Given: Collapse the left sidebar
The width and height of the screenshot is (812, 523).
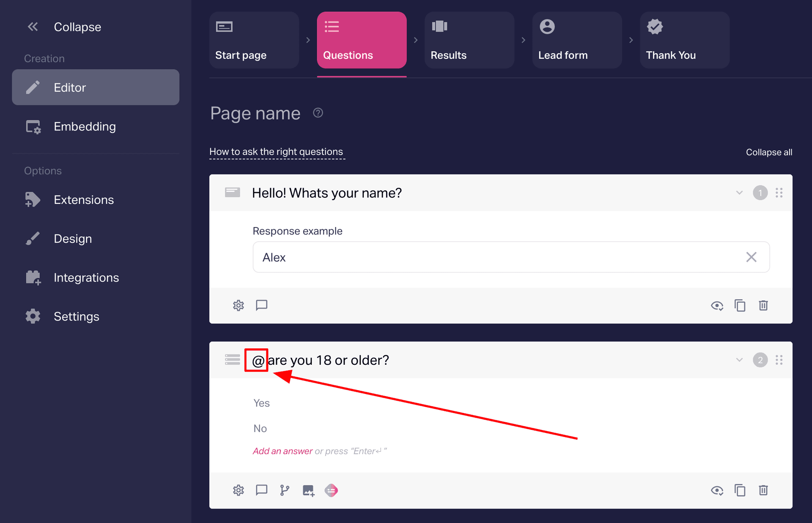Looking at the screenshot, I should 64,27.
